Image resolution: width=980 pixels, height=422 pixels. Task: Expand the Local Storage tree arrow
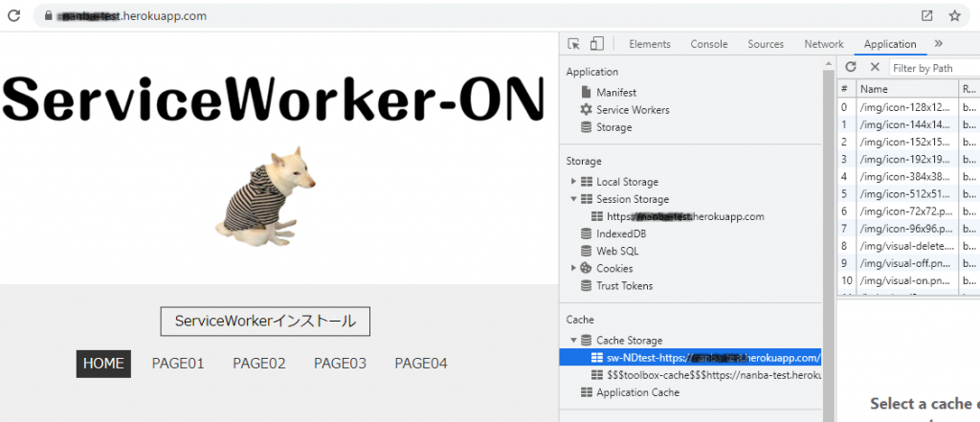(574, 182)
